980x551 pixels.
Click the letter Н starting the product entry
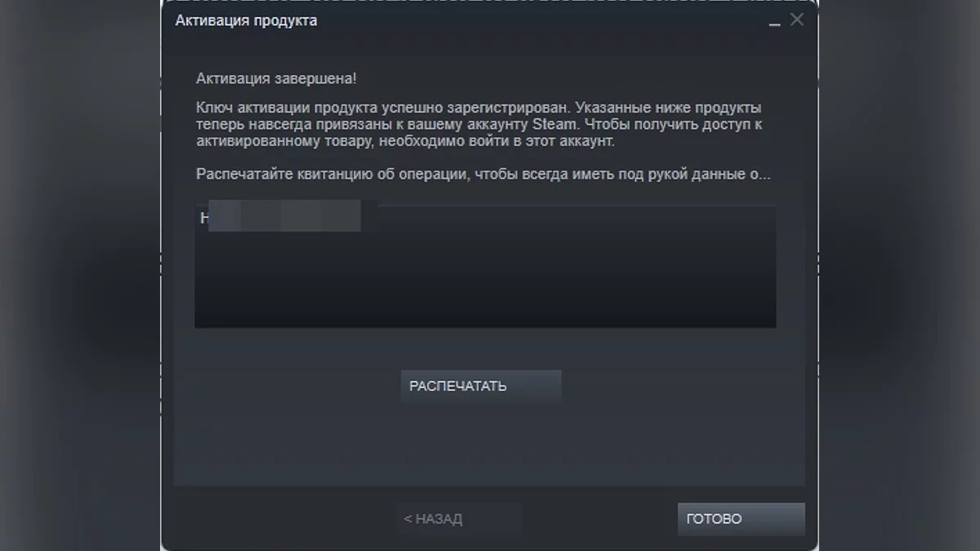[204, 218]
